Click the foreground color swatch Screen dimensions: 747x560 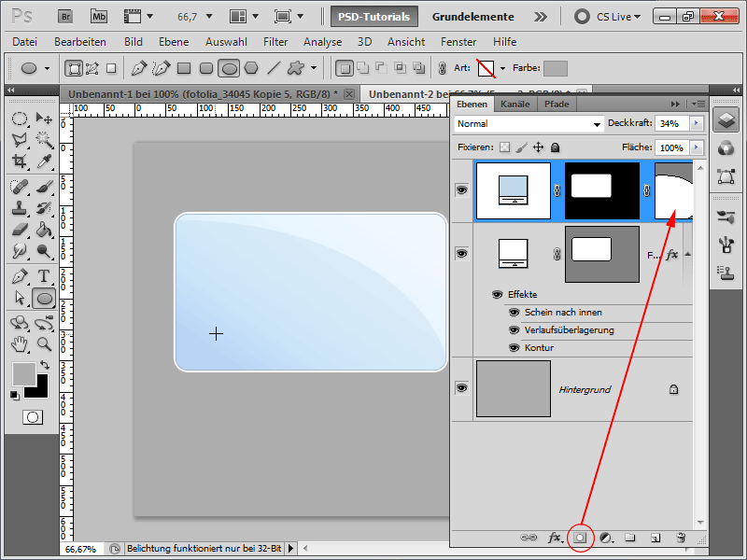coord(23,374)
